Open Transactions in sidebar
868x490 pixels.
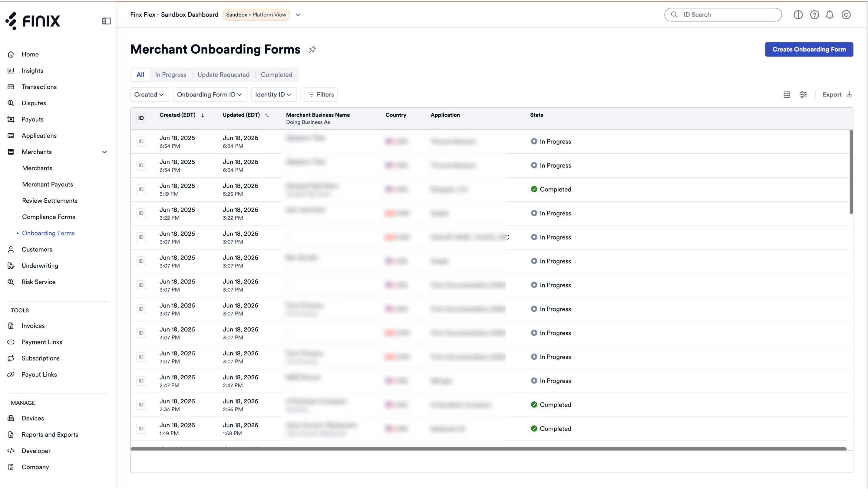tap(39, 87)
